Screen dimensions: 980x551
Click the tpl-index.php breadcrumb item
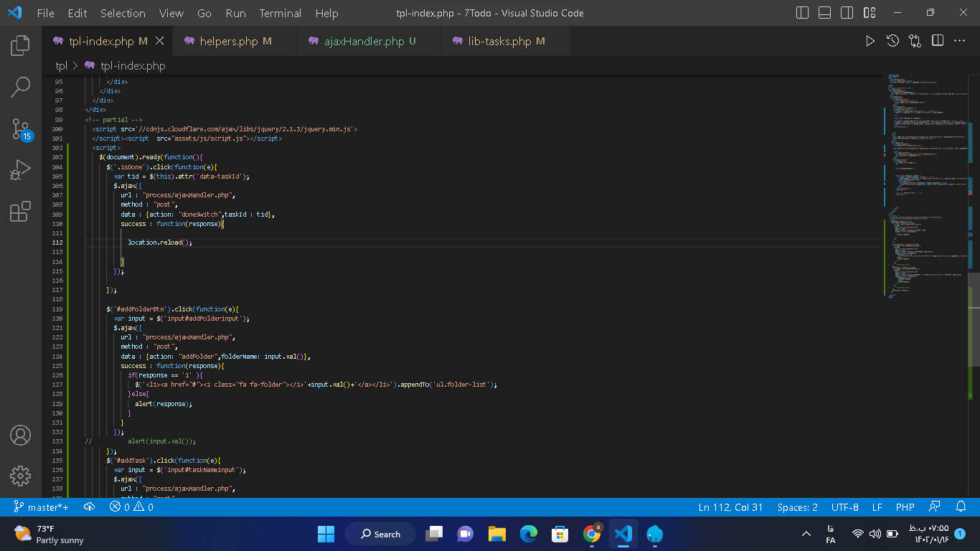126,66
